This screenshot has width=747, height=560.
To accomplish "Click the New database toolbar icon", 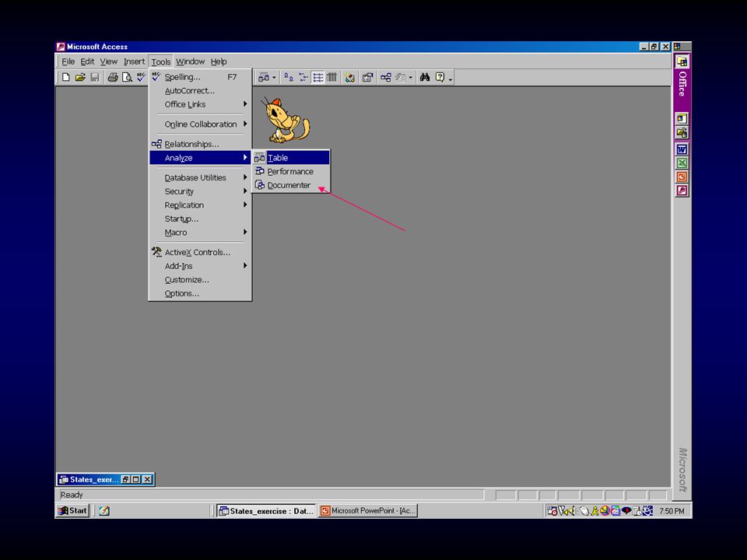I will [x=65, y=77].
